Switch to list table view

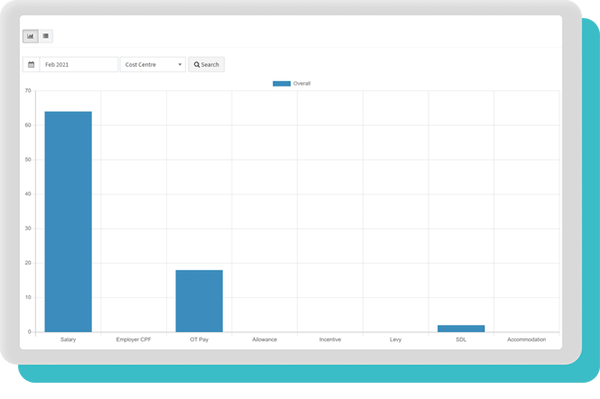click(x=46, y=36)
